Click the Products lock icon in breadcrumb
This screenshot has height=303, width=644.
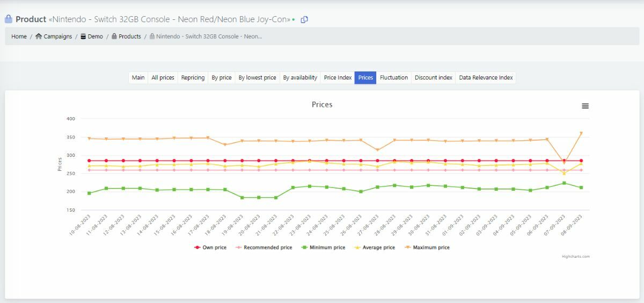pos(114,37)
